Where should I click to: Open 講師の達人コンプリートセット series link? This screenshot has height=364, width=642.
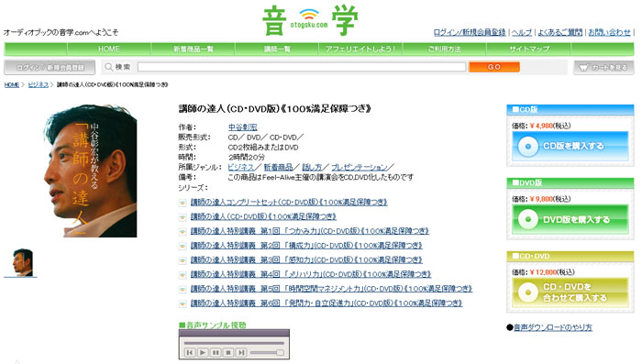point(289,202)
